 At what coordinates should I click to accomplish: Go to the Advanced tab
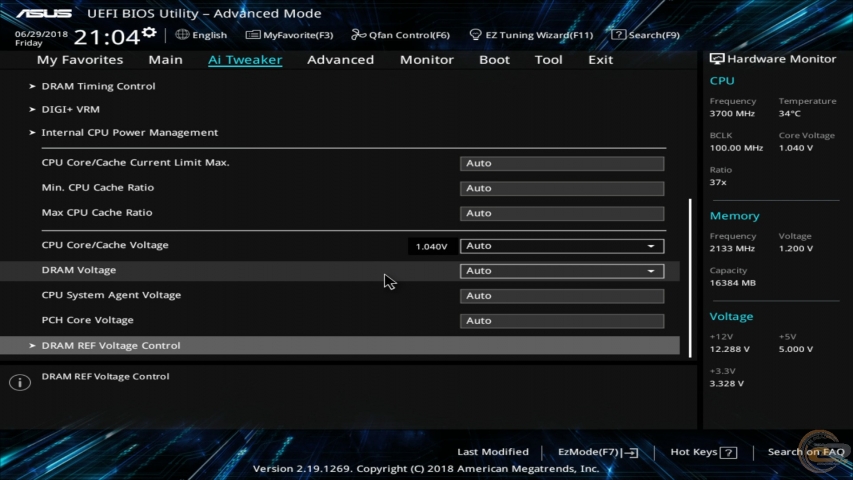(341, 60)
